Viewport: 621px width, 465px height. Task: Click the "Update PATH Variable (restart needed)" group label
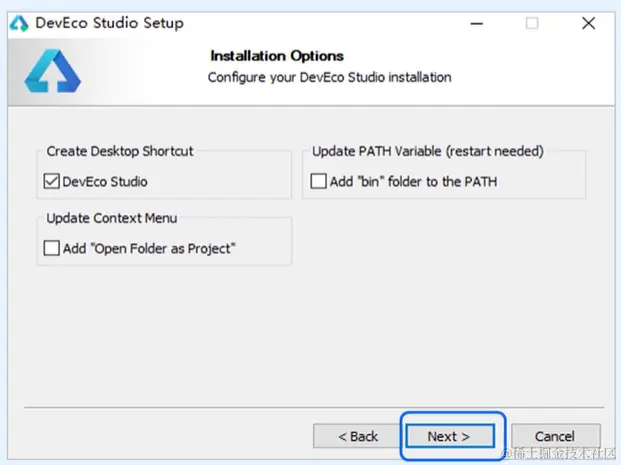(x=427, y=151)
